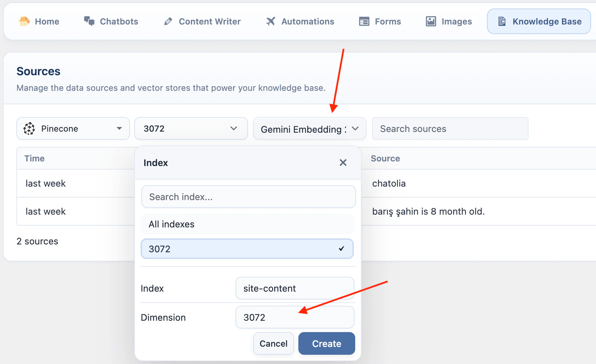Click the Automations airplane icon

(x=271, y=21)
